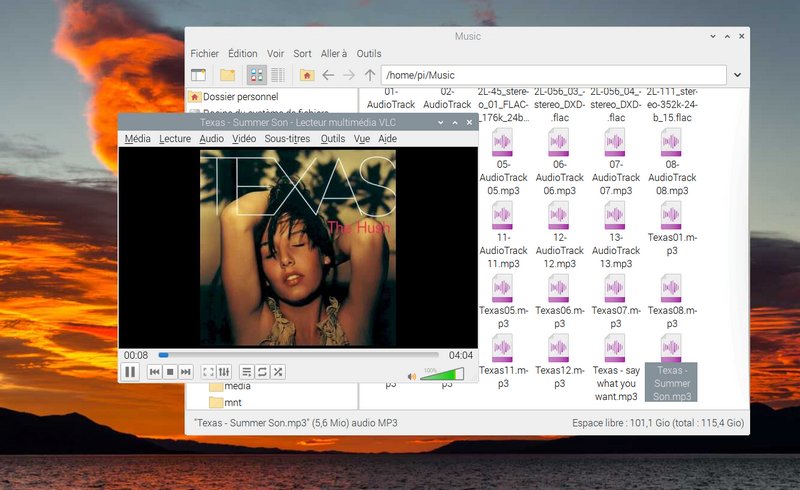Click the new window icon in file manager toolbar

tap(198, 75)
